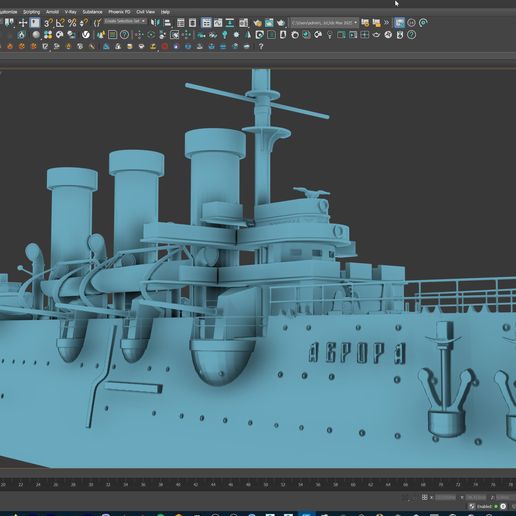Image resolution: width=516 pixels, height=516 pixels.
Task: Open the Arnold menu
Action: click(x=52, y=12)
